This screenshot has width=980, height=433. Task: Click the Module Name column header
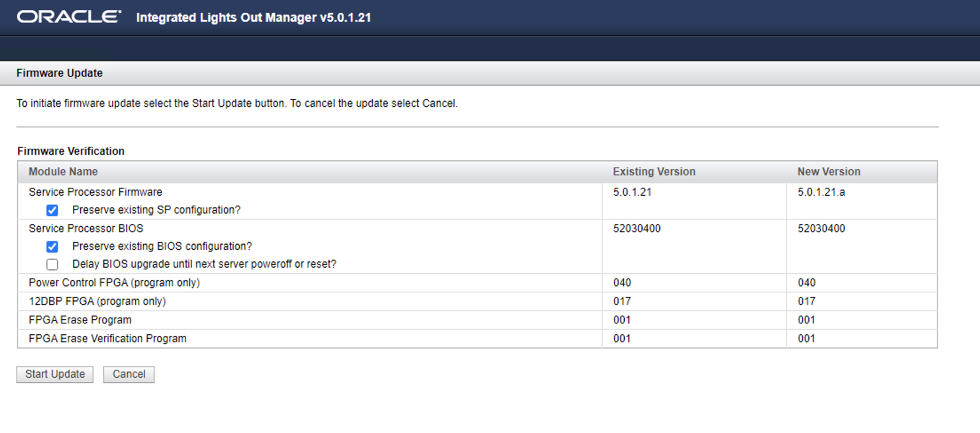(63, 172)
